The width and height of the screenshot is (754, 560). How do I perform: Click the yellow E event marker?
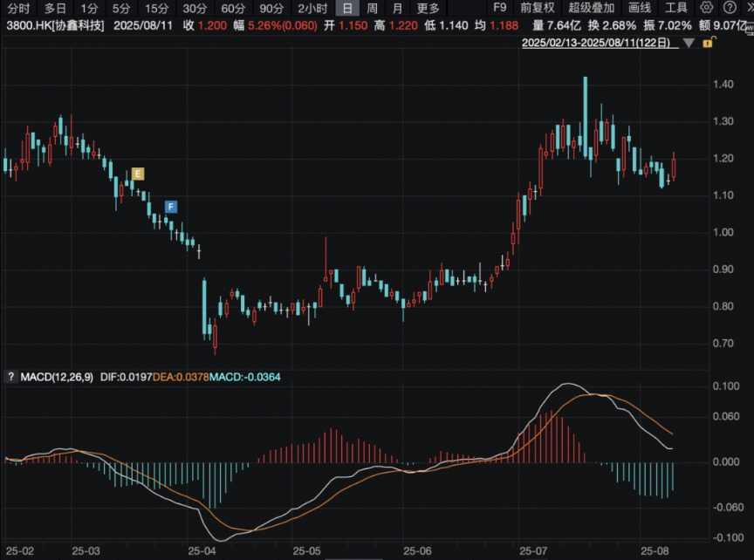pos(138,174)
